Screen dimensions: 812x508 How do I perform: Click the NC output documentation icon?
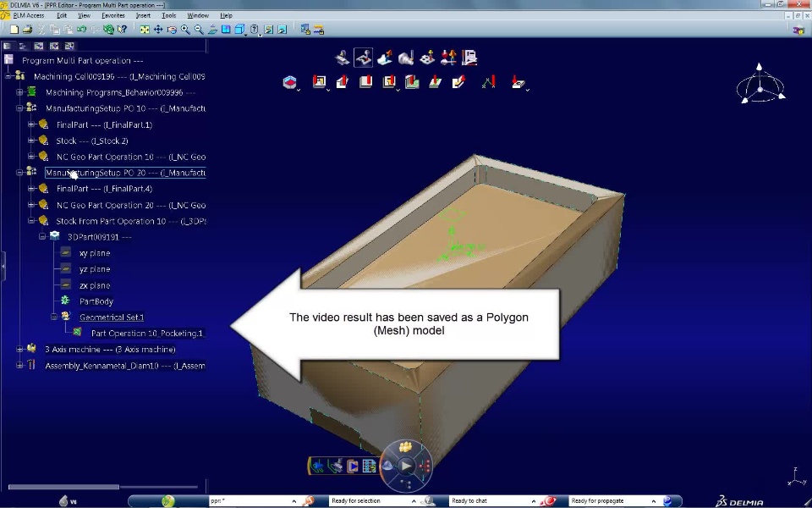tap(469, 58)
